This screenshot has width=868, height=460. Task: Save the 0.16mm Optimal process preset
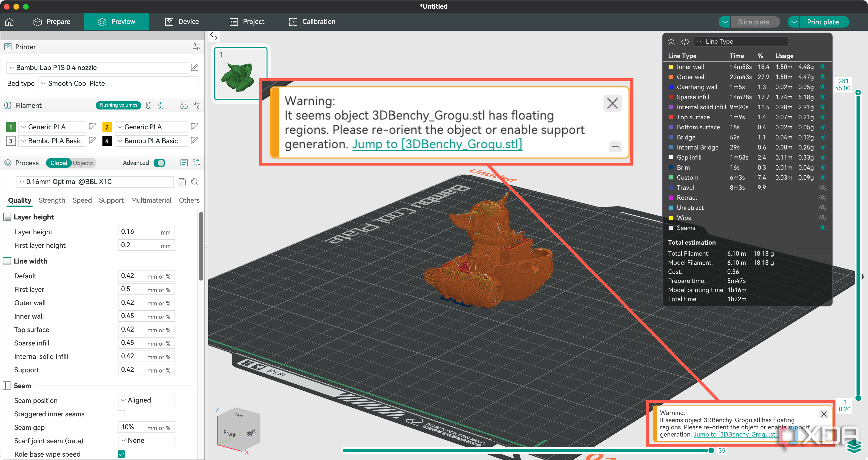tap(182, 182)
